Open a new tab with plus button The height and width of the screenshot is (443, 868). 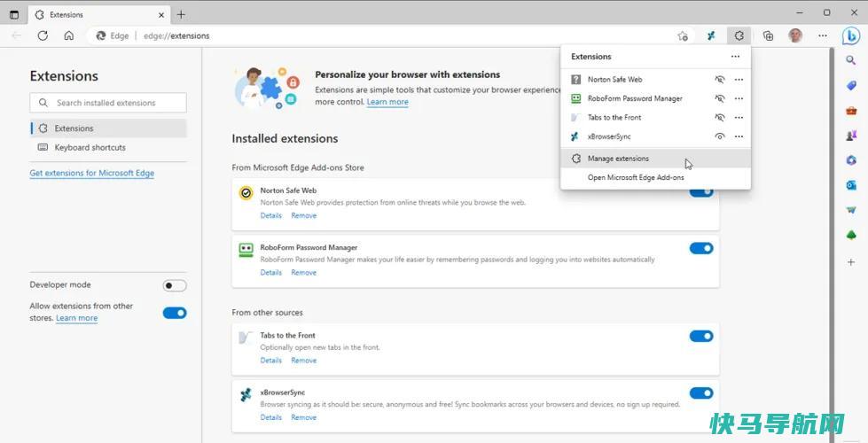coord(181,15)
